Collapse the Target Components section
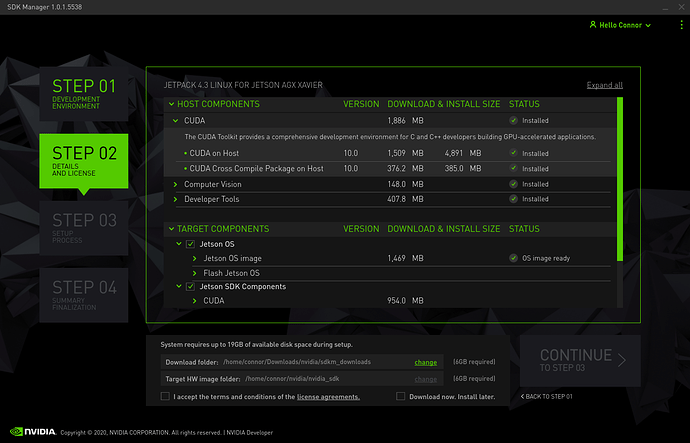This screenshot has height=443, width=690. point(172,229)
